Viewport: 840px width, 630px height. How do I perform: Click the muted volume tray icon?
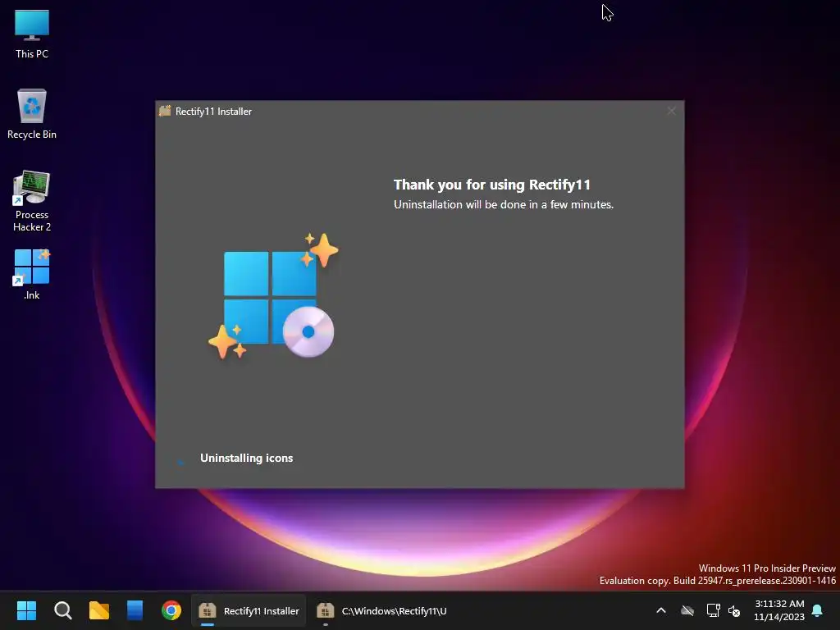pos(734,610)
